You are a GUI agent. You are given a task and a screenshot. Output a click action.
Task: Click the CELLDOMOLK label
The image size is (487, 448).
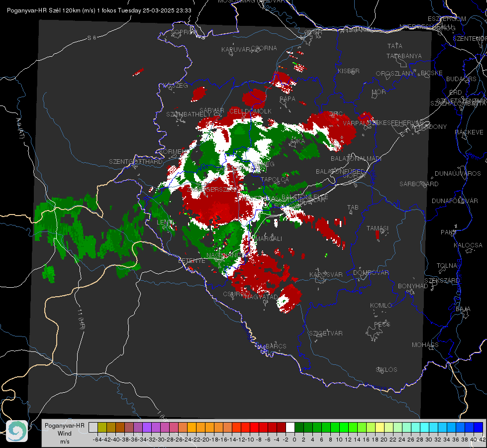pyautogui.click(x=250, y=112)
